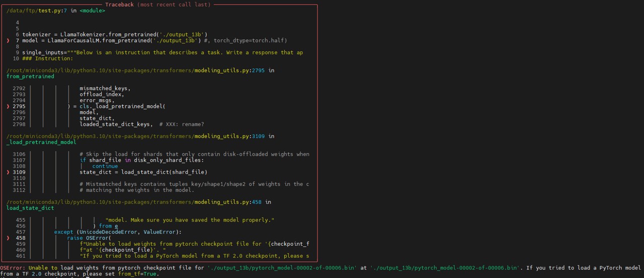Click 'model,' on line 2796
Screen dimensions: 644x278
pos(89,113)
